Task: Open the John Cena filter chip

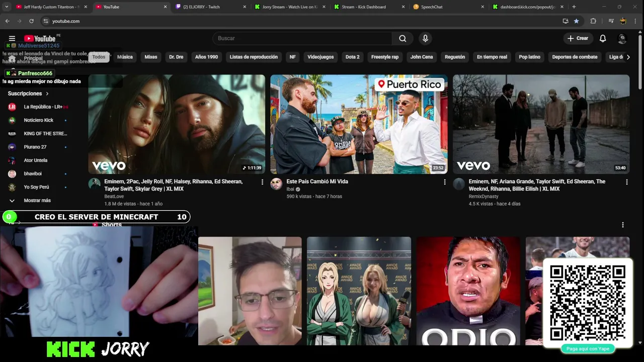Action: tap(422, 57)
